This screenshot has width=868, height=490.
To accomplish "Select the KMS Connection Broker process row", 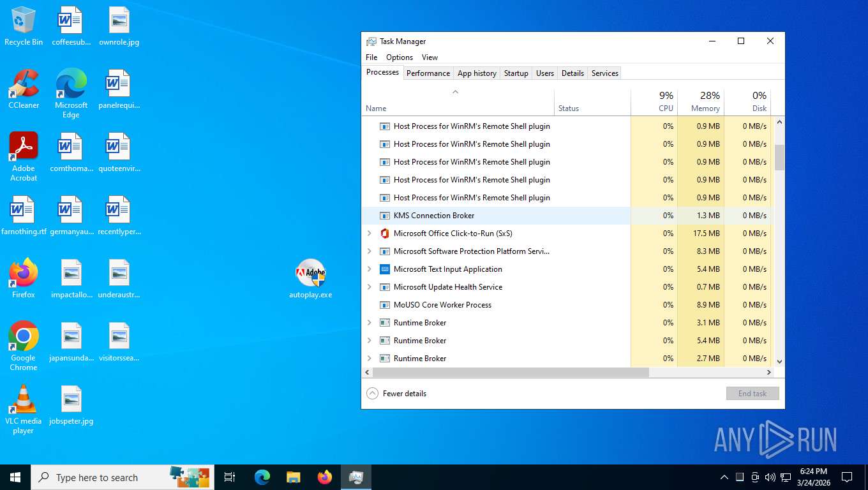I will pyautogui.click(x=568, y=216).
